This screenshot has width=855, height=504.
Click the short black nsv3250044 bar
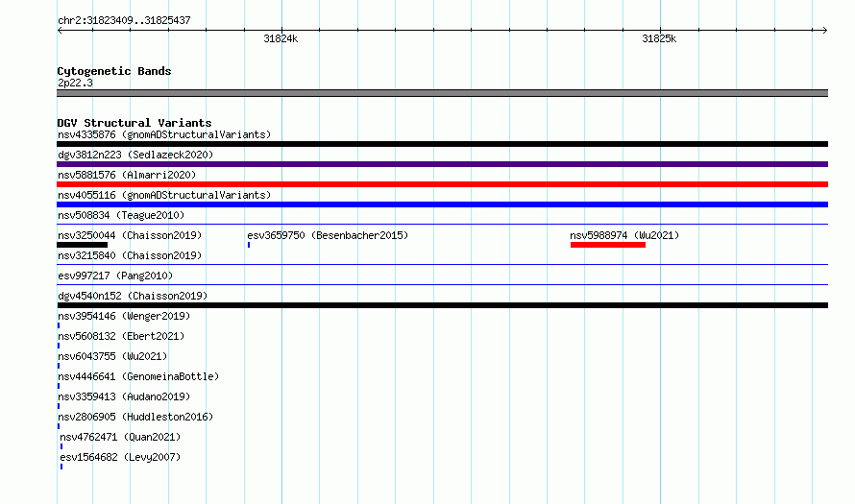83,245
